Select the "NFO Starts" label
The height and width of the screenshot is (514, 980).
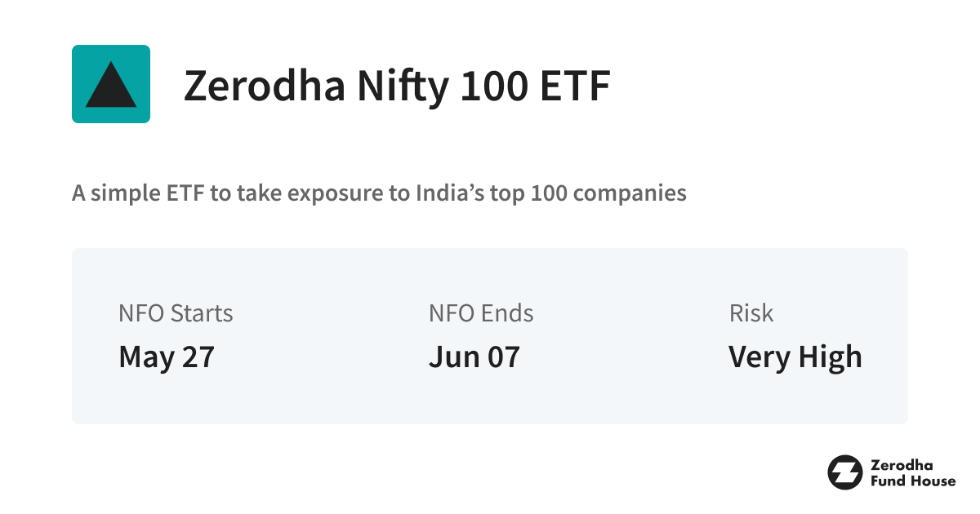(x=176, y=313)
